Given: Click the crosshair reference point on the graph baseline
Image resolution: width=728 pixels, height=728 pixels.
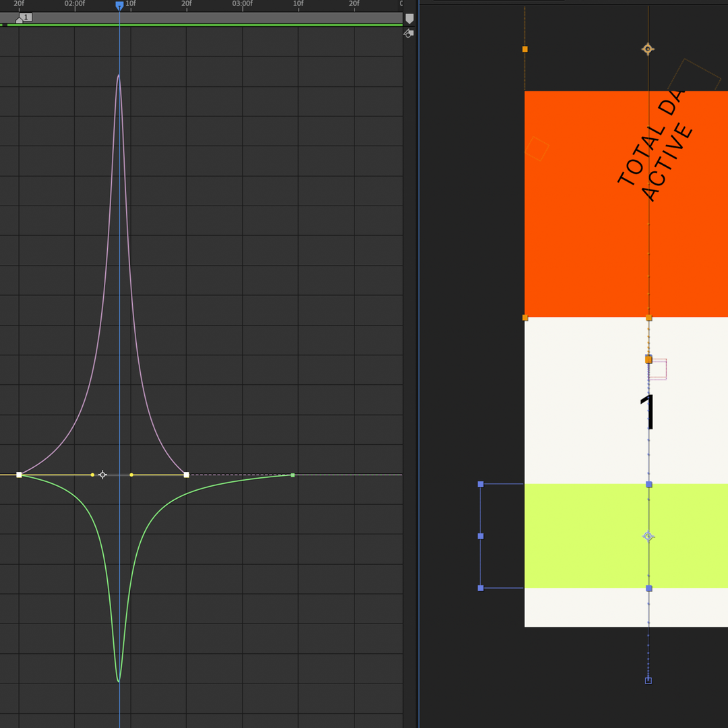Looking at the screenshot, I should click(102, 475).
